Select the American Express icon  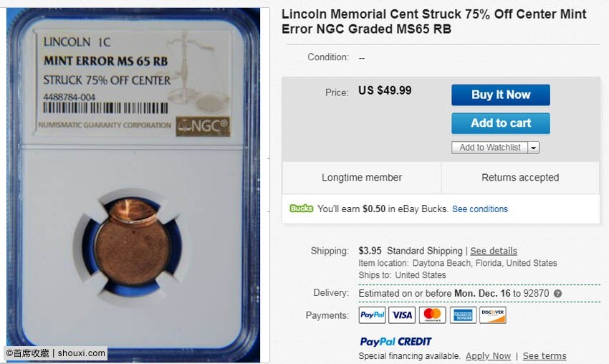[x=463, y=315]
